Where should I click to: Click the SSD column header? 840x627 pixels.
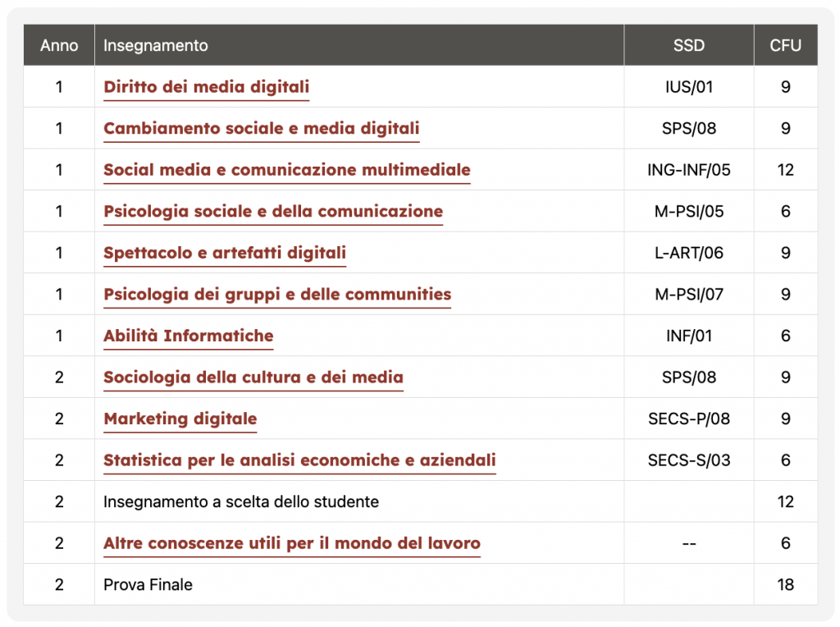(x=689, y=46)
